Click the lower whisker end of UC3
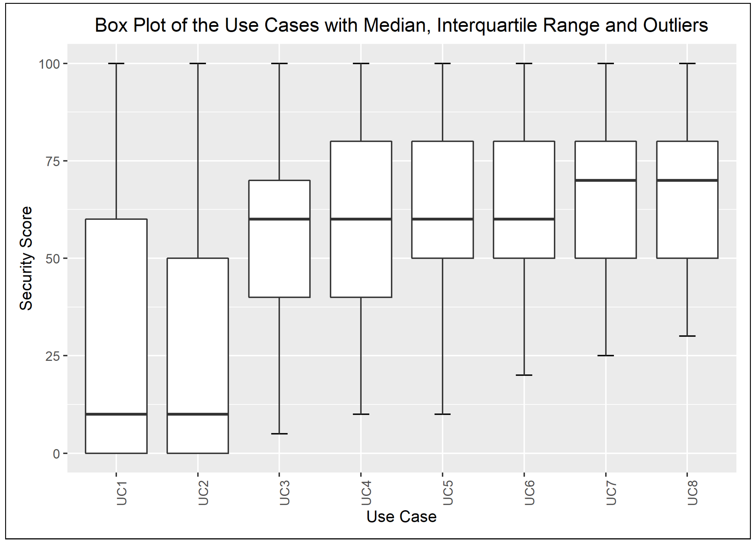Viewport: 756px width, 543px height. pyautogui.click(x=279, y=434)
